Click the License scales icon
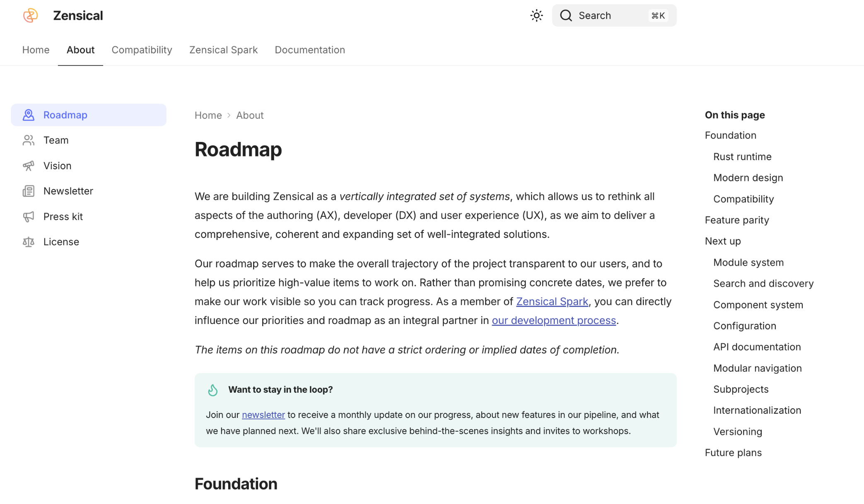Screen dimensions: 864x504 [29, 242]
